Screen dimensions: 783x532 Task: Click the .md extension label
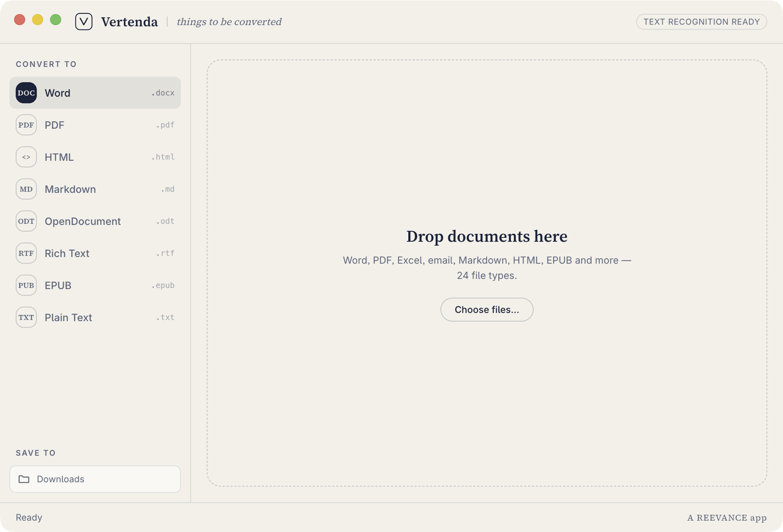click(x=168, y=189)
